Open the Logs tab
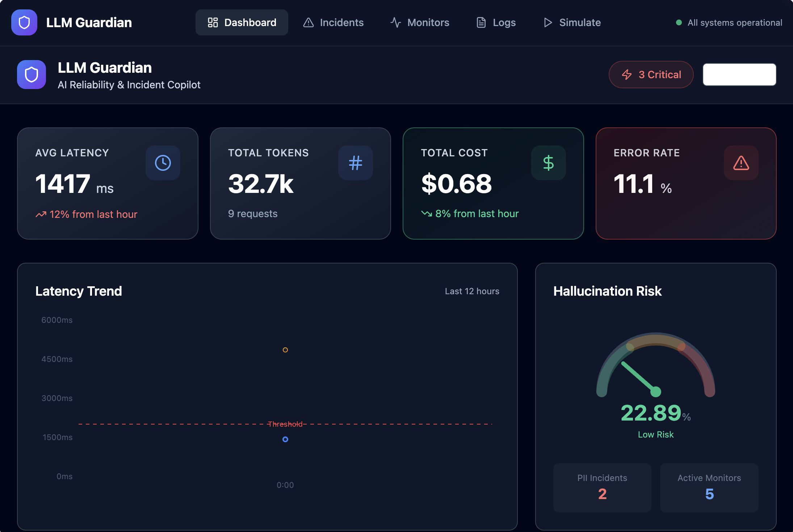Image resolution: width=793 pixels, height=532 pixels. coord(496,22)
